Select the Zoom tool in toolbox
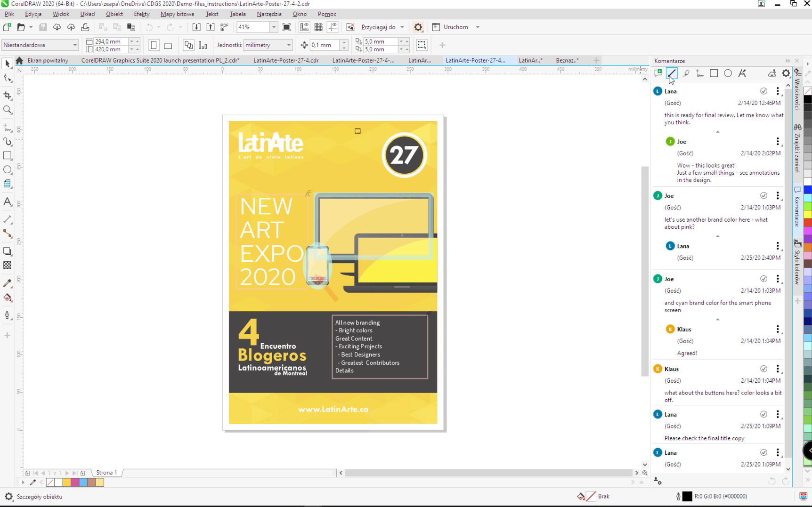812x507 pixels. (8, 110)
